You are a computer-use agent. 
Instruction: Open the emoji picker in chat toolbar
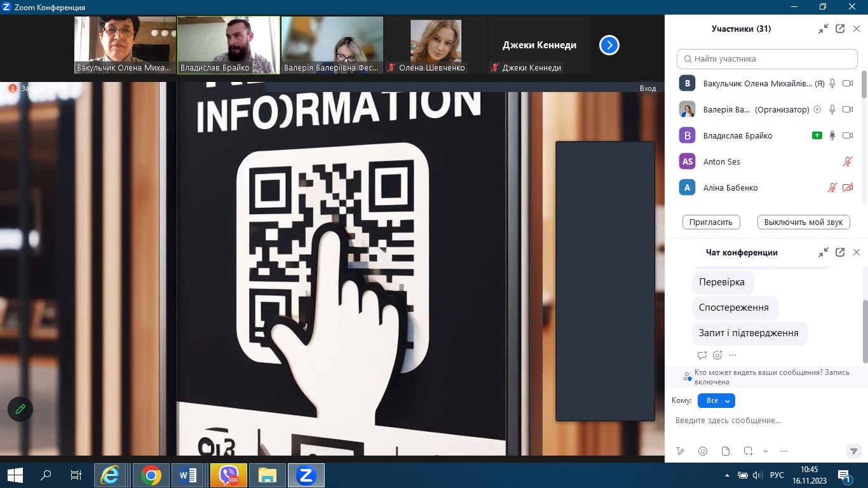click(x=703, y=451)
